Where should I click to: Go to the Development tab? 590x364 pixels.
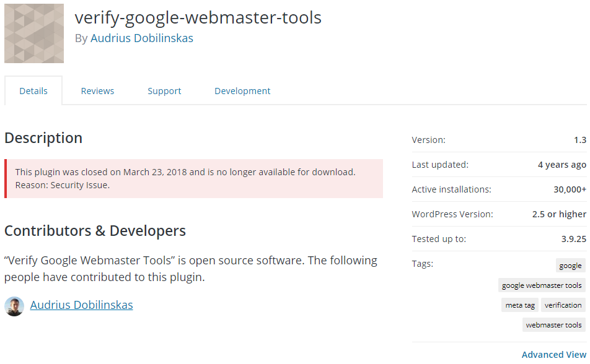point(242,91)
